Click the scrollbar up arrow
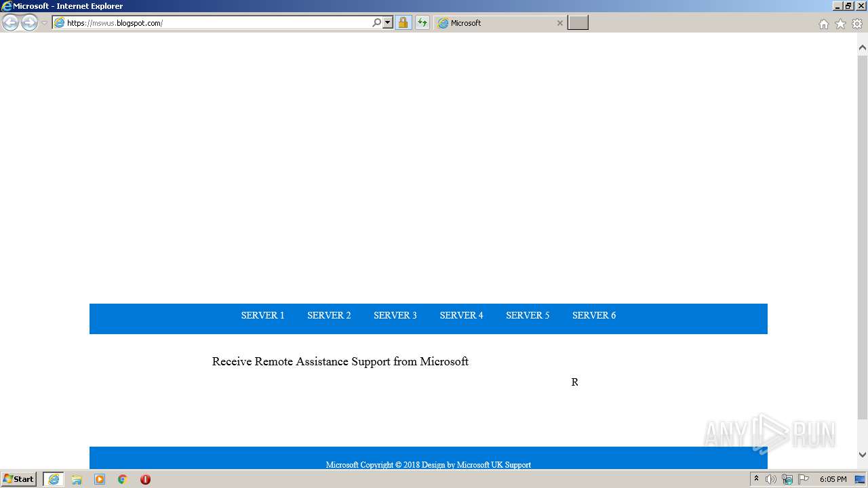The width and height of the screenshot is (868, 488). (x=863, y=47)
